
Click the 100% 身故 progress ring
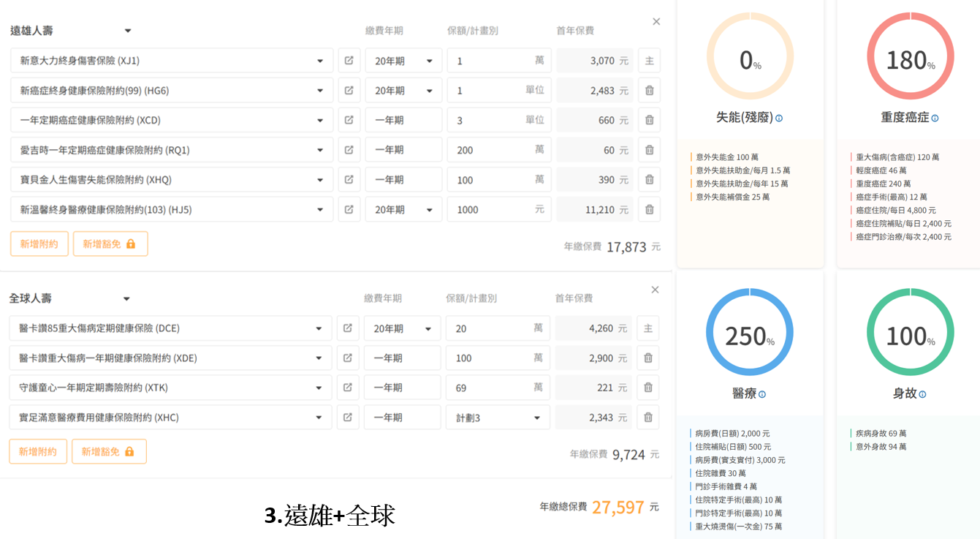[911, 333]
